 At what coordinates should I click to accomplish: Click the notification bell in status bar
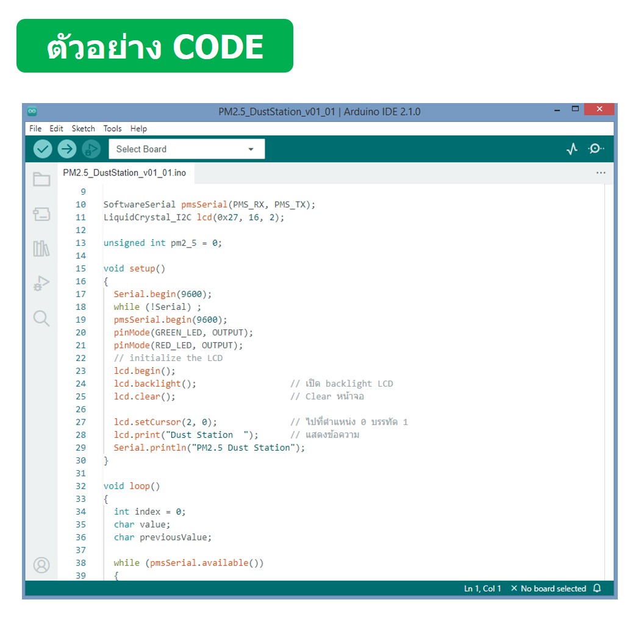(598, 588)
